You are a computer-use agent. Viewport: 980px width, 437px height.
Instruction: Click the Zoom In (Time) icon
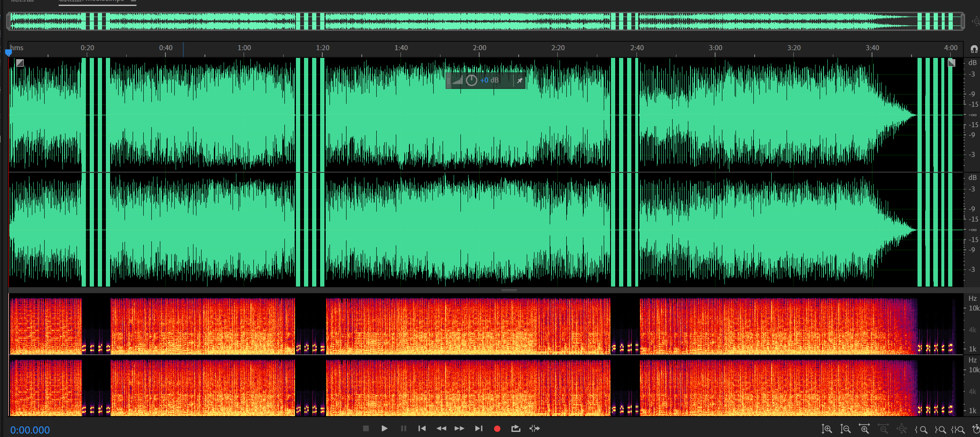(864, 429)
